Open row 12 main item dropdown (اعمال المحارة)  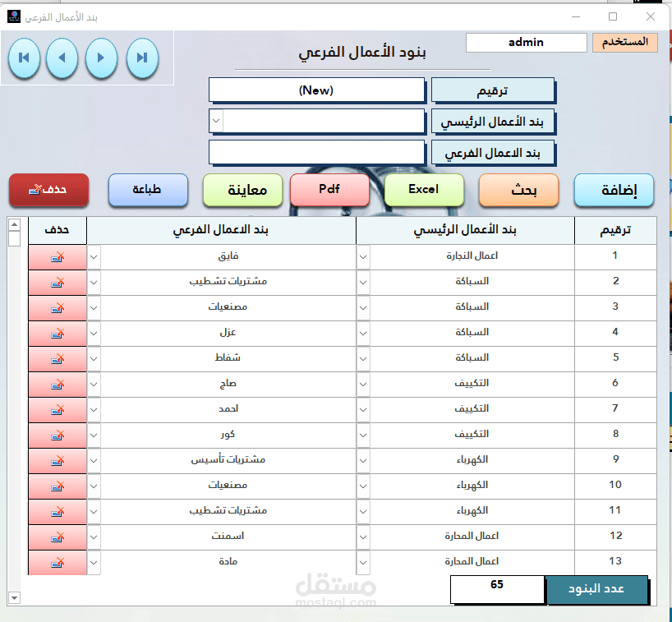coord(363,537)
